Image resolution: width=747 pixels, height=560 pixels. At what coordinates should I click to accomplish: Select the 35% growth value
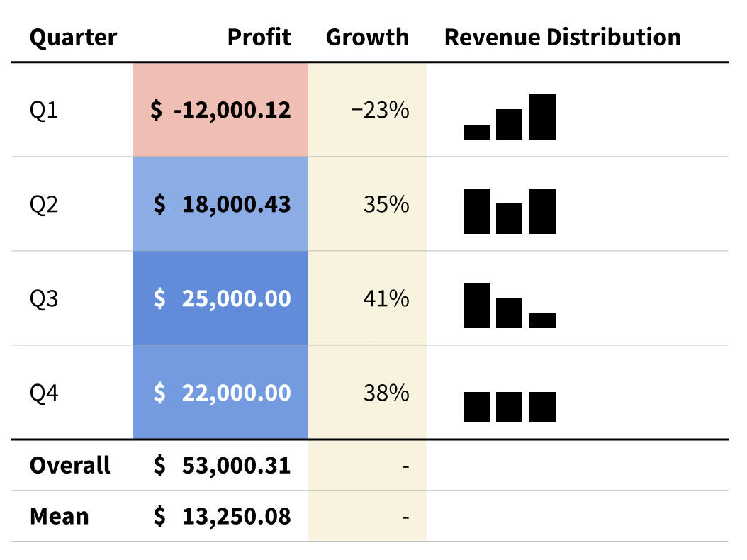(386, 204)
